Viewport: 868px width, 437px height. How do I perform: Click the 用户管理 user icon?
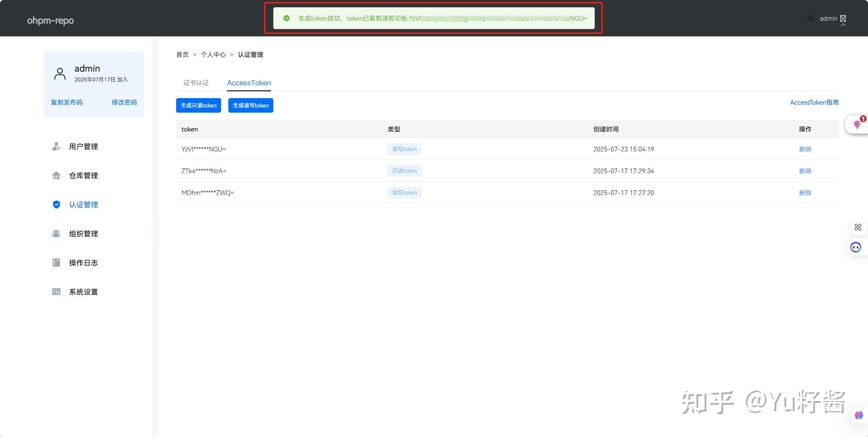click(x=56, y=146)
